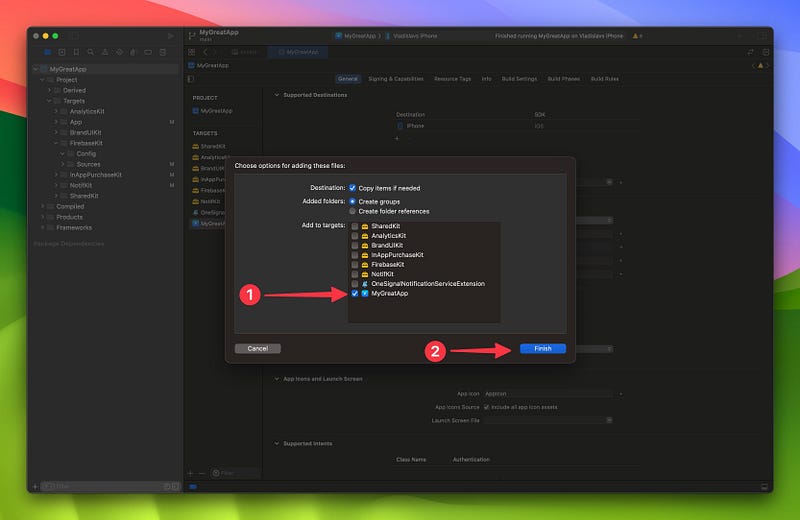This screenshot has height=520, width=800.
Task: Click the editor options icon left of the inspector toggle
Action: 751,52
